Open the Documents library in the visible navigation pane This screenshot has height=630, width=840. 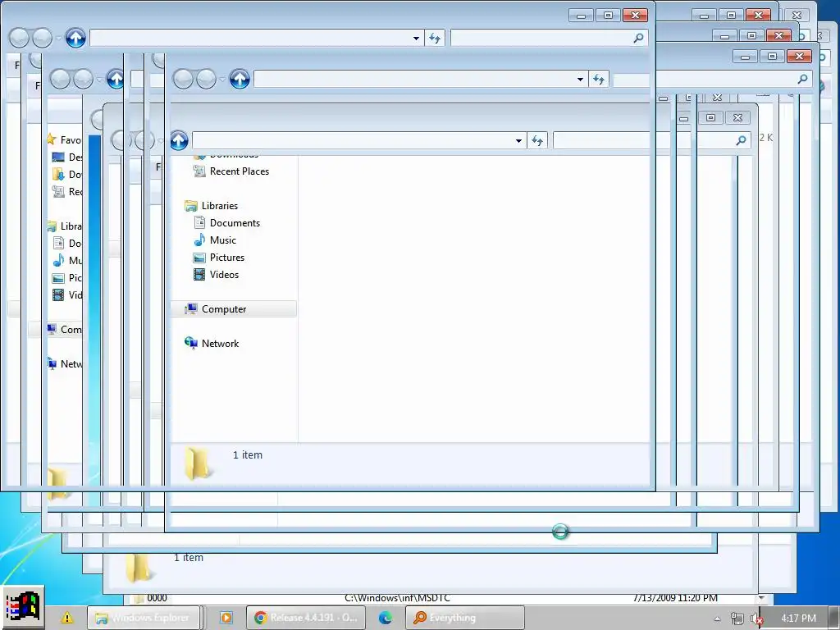point(226,223)
